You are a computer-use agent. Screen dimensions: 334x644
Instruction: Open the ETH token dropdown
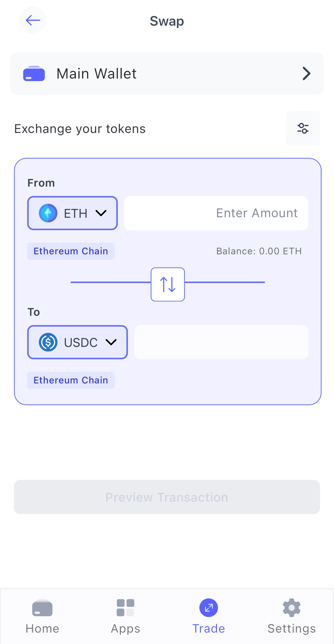coord(101,213)
